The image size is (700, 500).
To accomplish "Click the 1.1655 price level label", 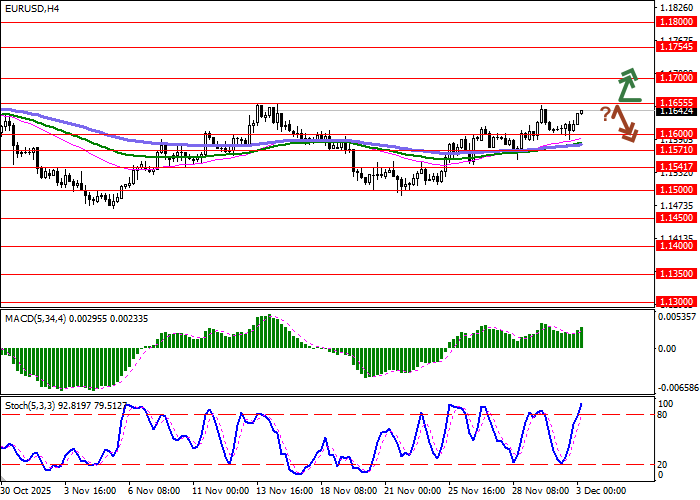I will [675, 102].
